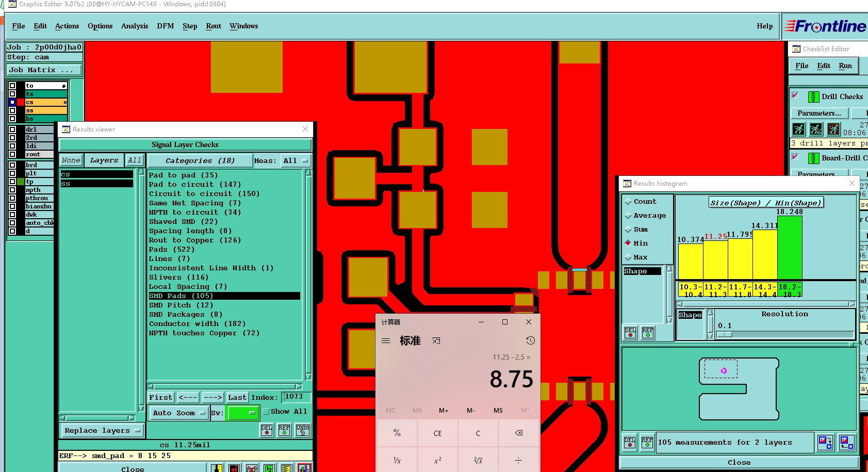Open File menu in main menu bar
This screenshot has width=868, height=472.
(x=19, y=26)
